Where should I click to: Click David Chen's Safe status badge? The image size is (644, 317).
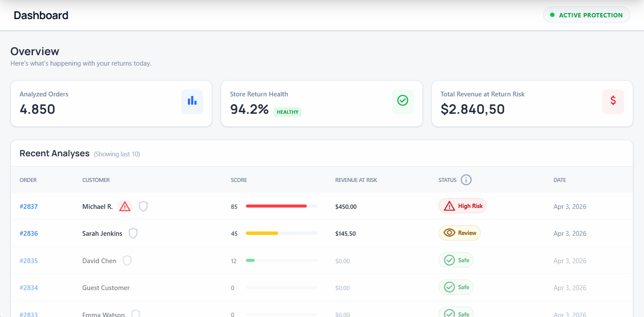[x=456, y=260]
